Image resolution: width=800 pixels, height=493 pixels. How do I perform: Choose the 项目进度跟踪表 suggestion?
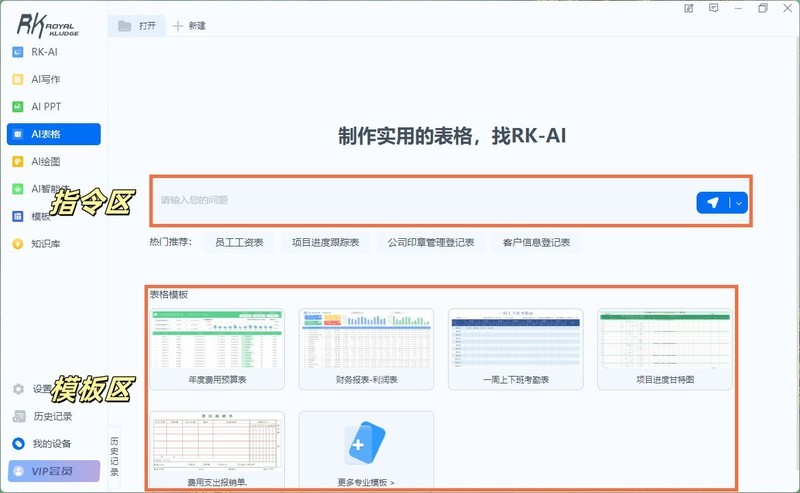coord(326,242)
